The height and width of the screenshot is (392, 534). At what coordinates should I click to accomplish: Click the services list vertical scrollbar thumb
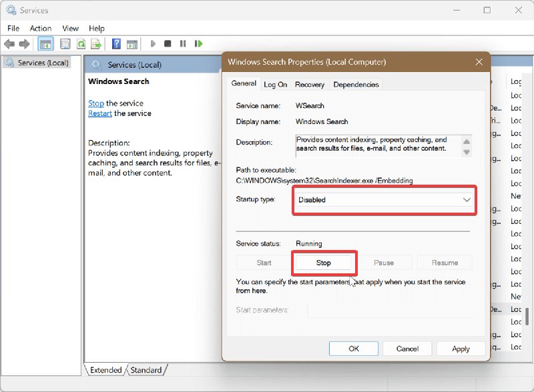coord(527,317)
